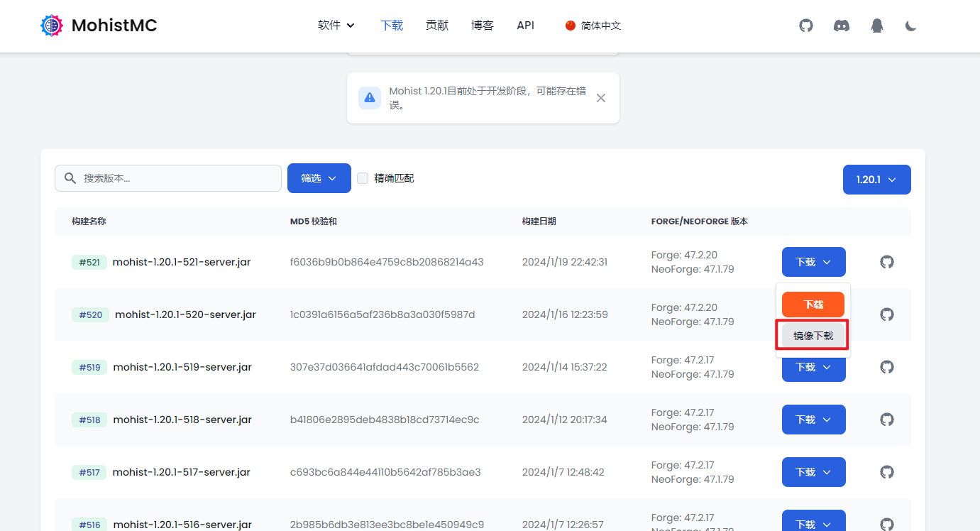This screenshot has width=980, height=531.
Task: Open GitHub icon for build #520
Action: point(887,314)
